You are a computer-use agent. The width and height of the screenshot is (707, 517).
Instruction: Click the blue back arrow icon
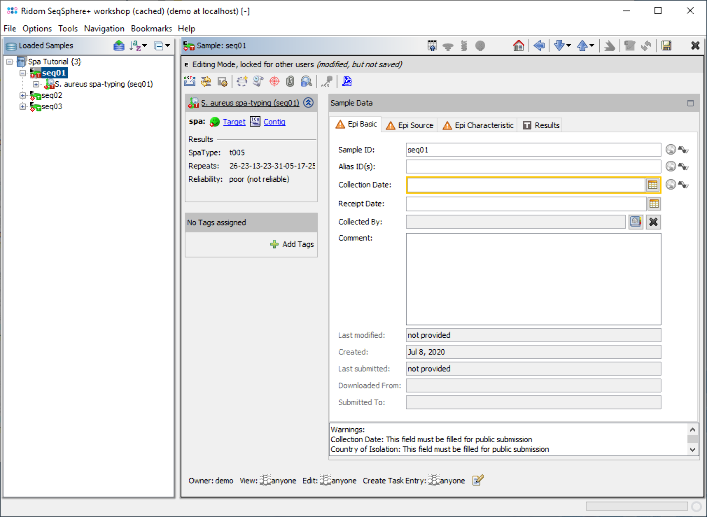[539, 46]
